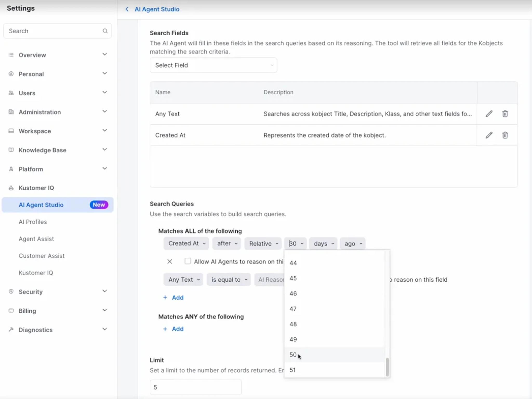Delete the Created At field row

[x=505, y=135]
